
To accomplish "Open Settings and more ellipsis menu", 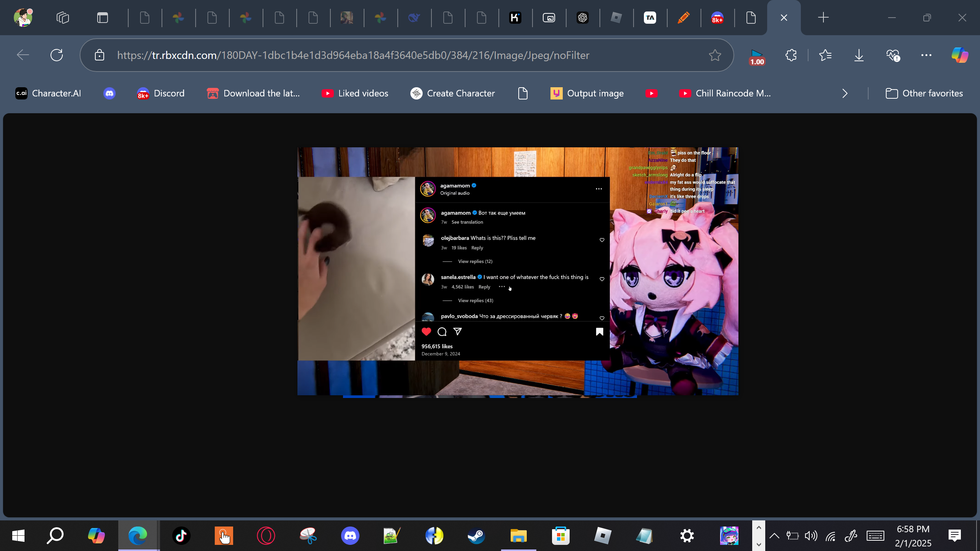I will 926,55.
